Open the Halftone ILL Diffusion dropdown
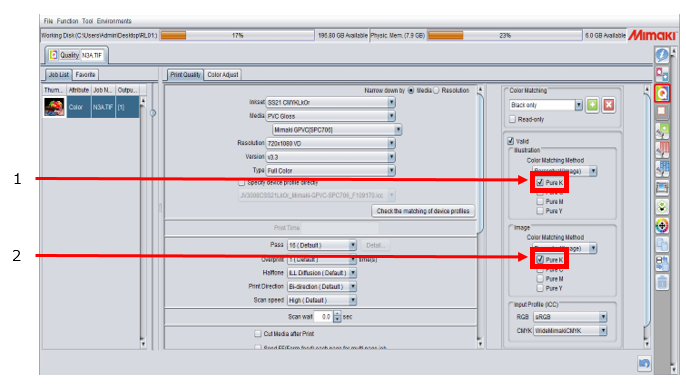This screenshot has width=686, height=387. [322, 273]
